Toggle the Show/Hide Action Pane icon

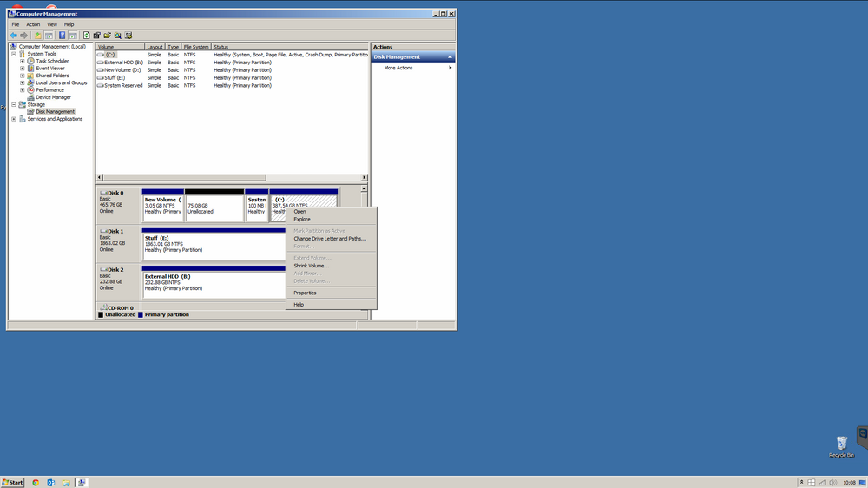coord(73,36)
